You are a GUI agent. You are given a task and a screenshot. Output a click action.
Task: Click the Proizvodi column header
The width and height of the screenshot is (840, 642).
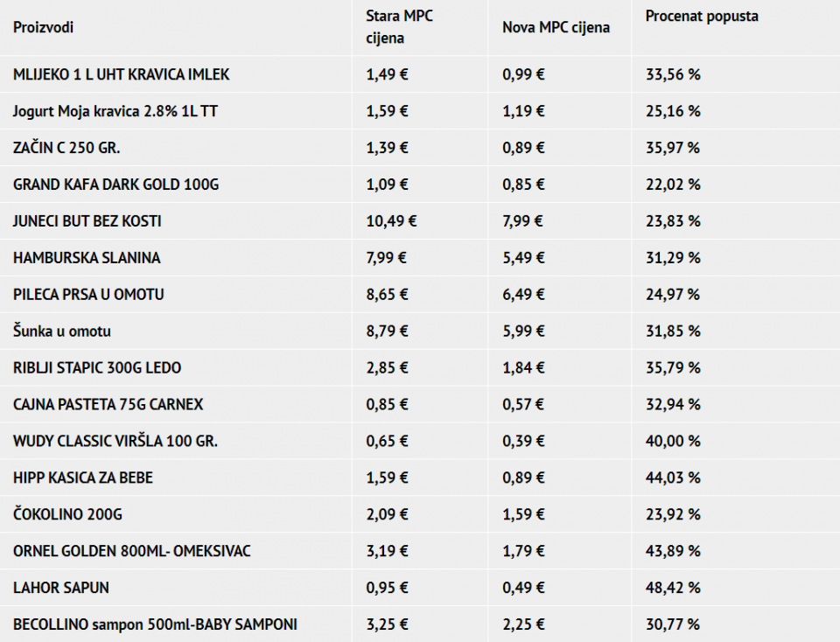click(43, 27)
